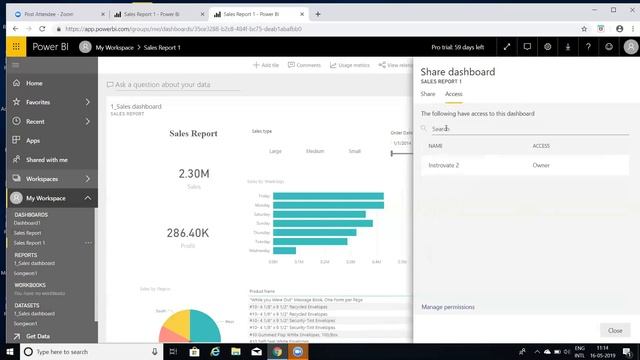Image resolution: width=640 pixels, height=360 pixels.
Task: Open 1_Sales dashboard under Reports
Action: [x=34, y=263]
